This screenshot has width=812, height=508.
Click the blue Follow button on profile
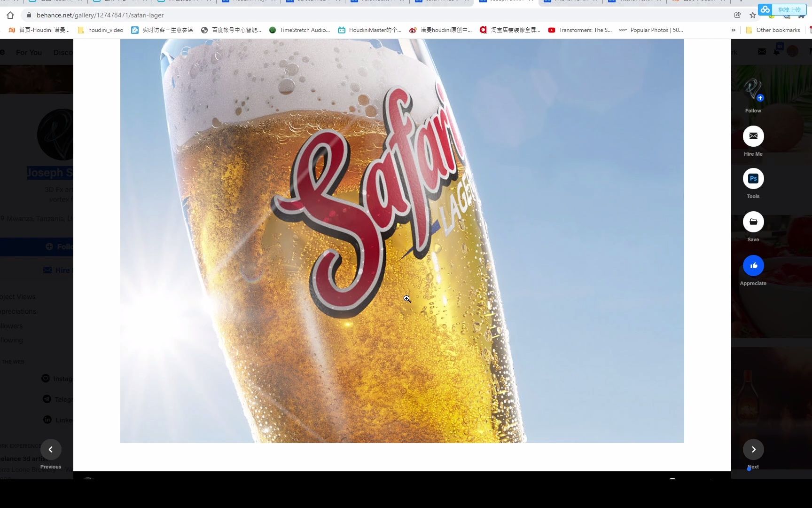[37, 246]
